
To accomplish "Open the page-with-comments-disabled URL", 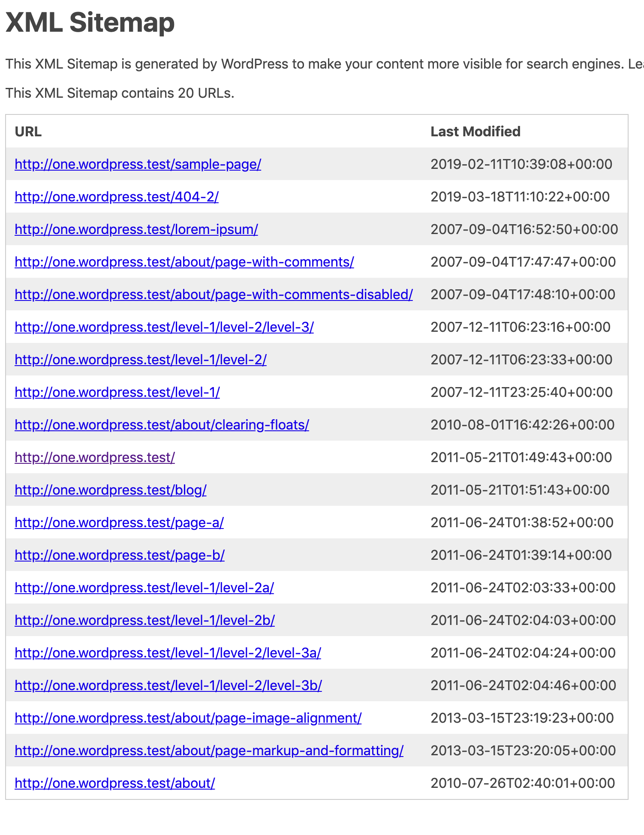I will 213,294.
